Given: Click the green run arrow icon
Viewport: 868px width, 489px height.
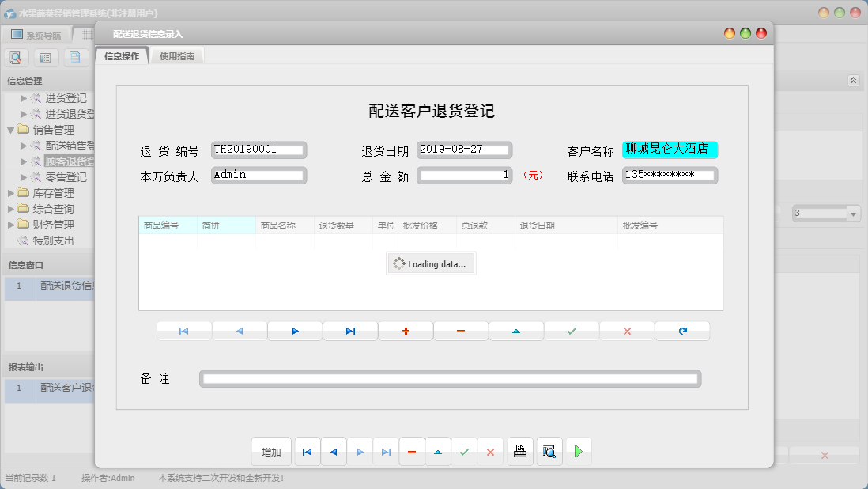Looking at the screenshot, I should [578, 451].
